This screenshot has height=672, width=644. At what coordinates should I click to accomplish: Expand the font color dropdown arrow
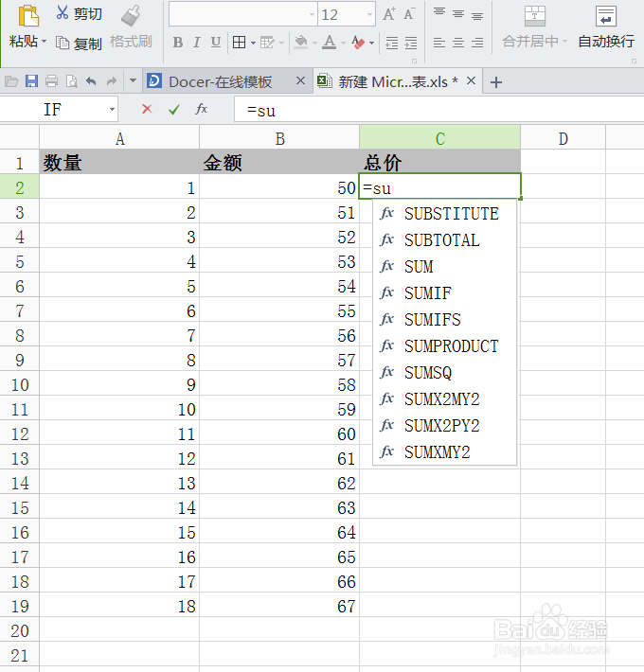click(x=343, y=43)
